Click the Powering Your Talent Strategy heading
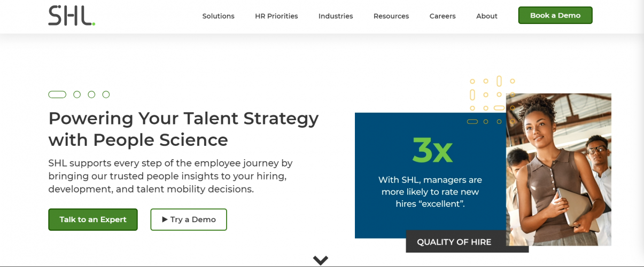 click(x=183, y=129)
